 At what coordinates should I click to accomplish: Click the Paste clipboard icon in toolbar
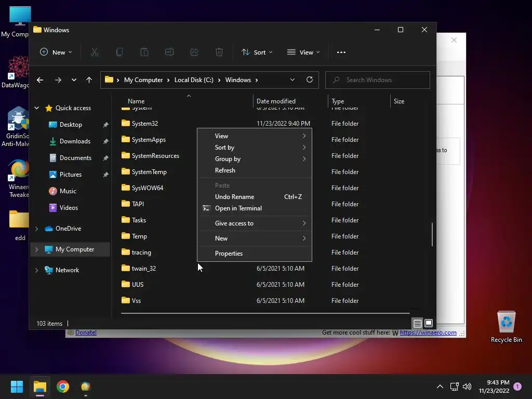[144, 52]
